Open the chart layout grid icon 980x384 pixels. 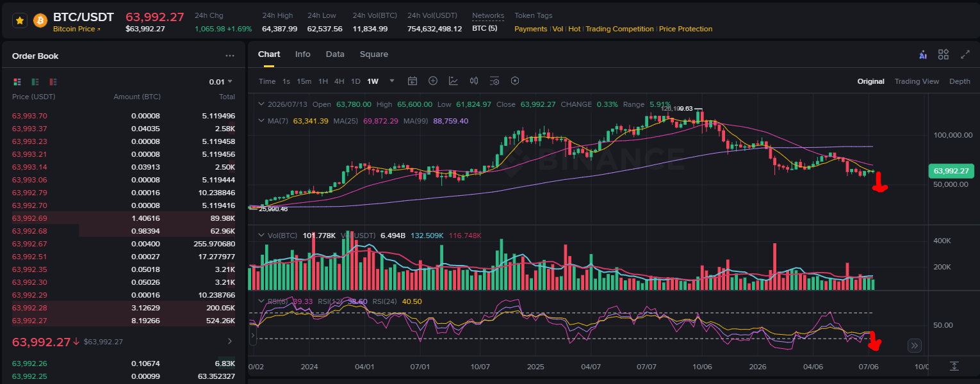click(943, 54)
